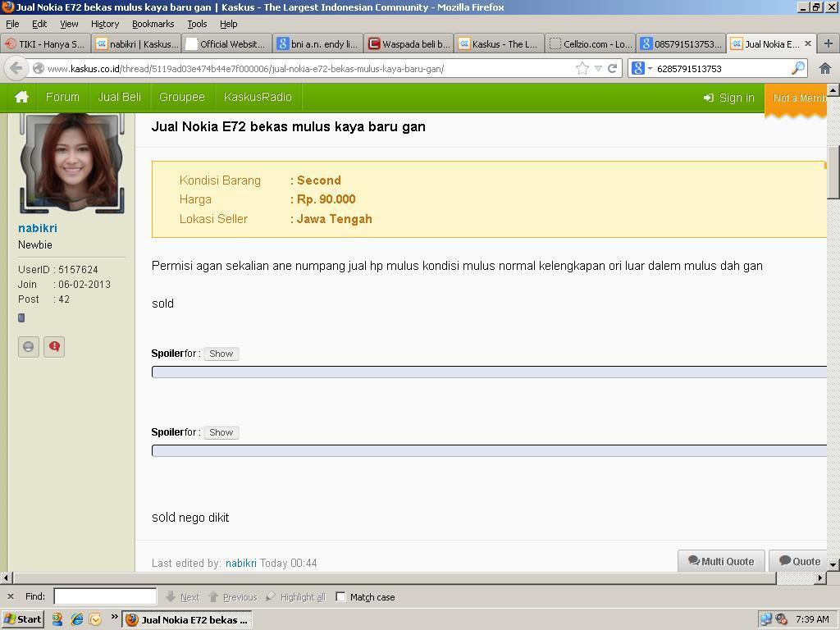Screen dimensions: 840x630
Task: Show hidden quick launch icons chevron
Action: pyautogui.click(x=114, y=617)
